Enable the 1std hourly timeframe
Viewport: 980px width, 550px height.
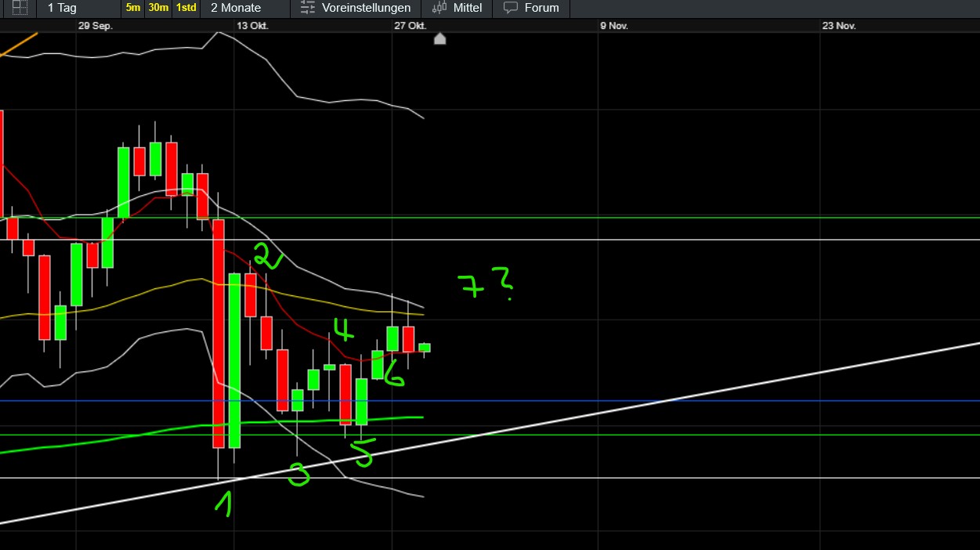click(x=186, y=8)
